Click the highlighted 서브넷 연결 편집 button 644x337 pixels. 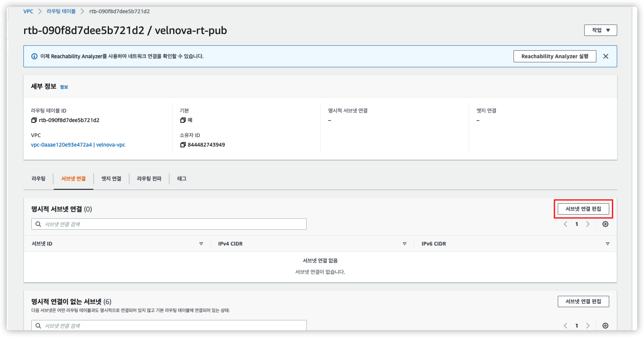(583, 209)
